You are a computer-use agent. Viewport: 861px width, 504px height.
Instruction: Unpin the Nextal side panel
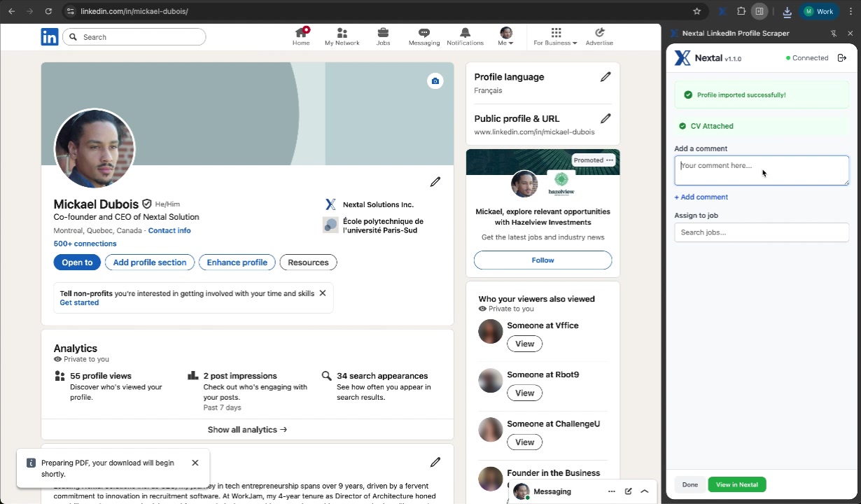[x=834, y=33]
